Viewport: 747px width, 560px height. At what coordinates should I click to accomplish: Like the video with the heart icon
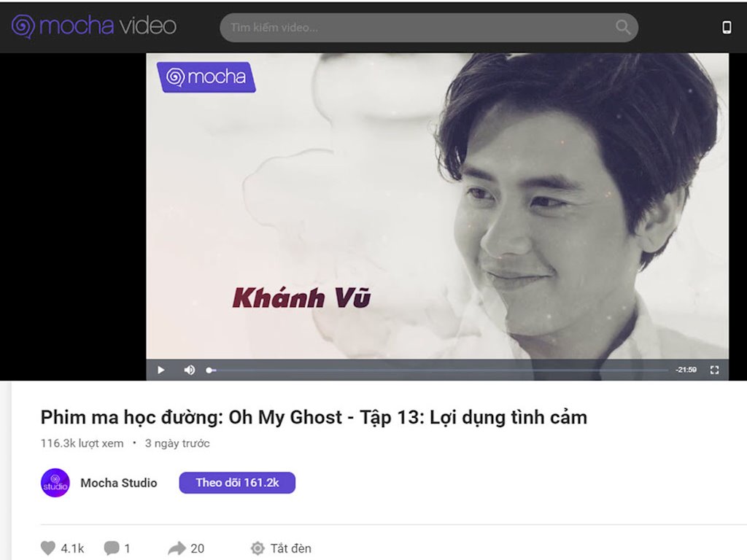click(47, 548)
